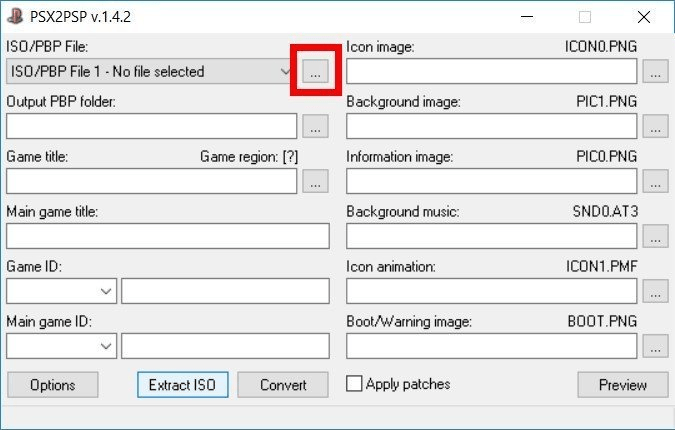Browse for the PIC0.PNG information image
This screenshot has height=430, width=675.
pos(655,181)
